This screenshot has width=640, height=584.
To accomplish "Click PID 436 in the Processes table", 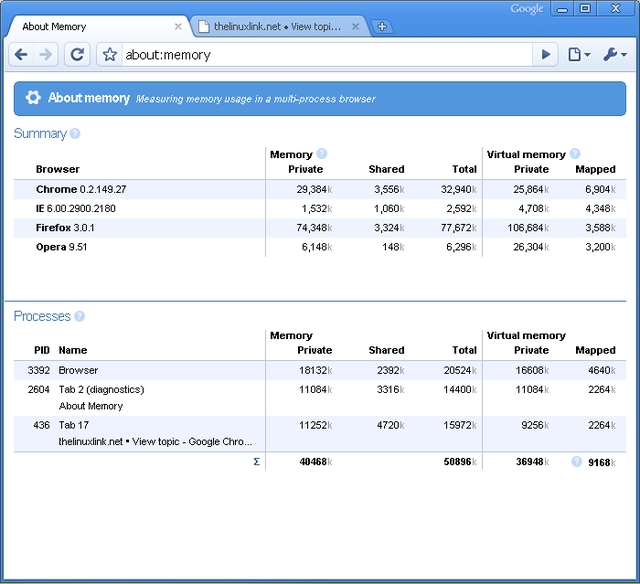I will coord(42,425).
